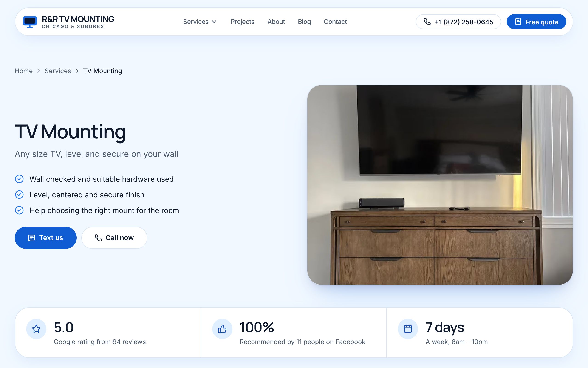Click the check icon beside Level, centered and secure finish
The image size is (588, 368).
19,195
